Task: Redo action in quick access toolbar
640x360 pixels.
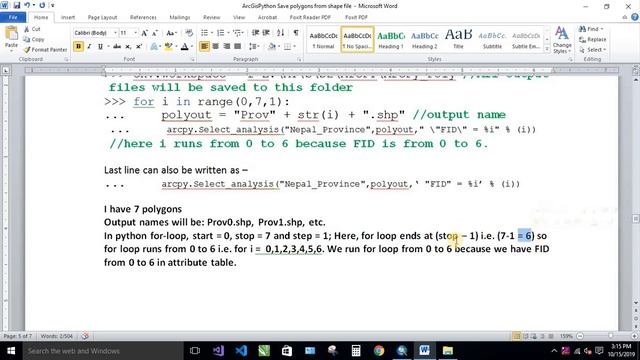Action: [42, 6]
